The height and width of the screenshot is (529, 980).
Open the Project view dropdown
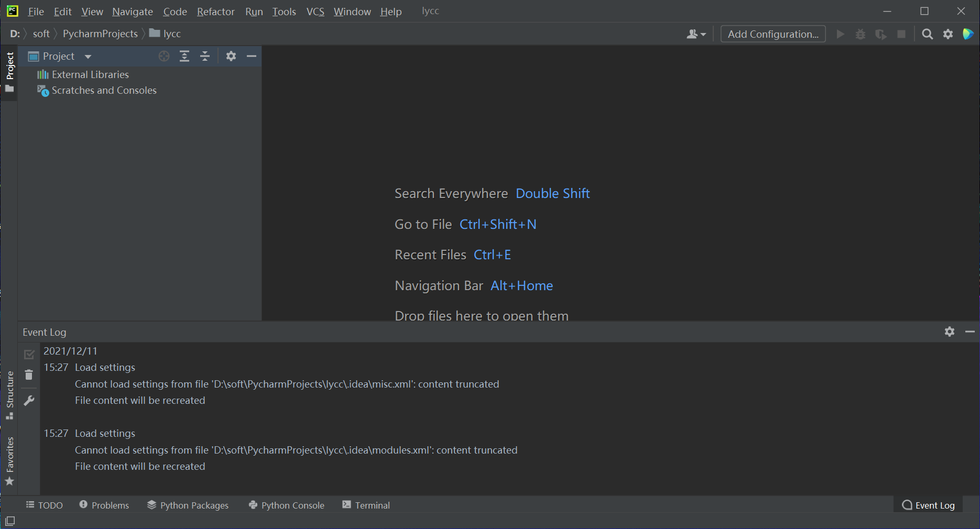coord(88,56)
